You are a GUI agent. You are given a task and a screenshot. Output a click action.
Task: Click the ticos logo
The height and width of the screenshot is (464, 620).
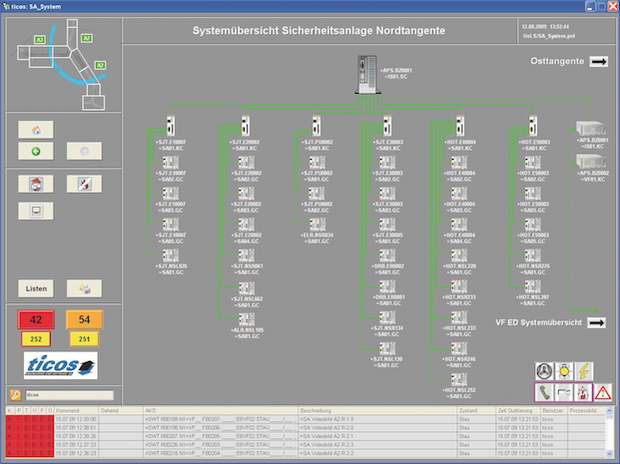click(60, 366)
